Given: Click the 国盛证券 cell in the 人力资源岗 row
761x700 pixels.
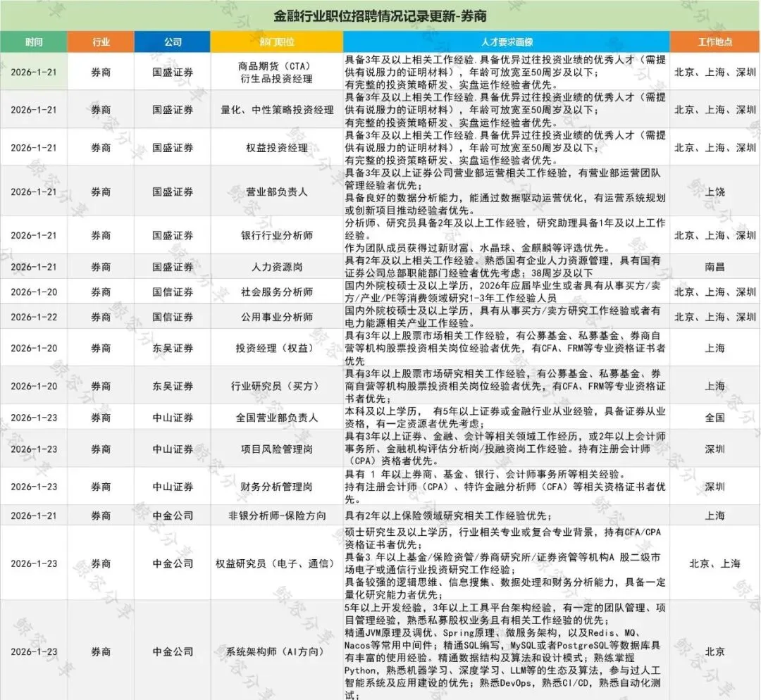Looking at the screenshot, I should [x=173, y=267].
